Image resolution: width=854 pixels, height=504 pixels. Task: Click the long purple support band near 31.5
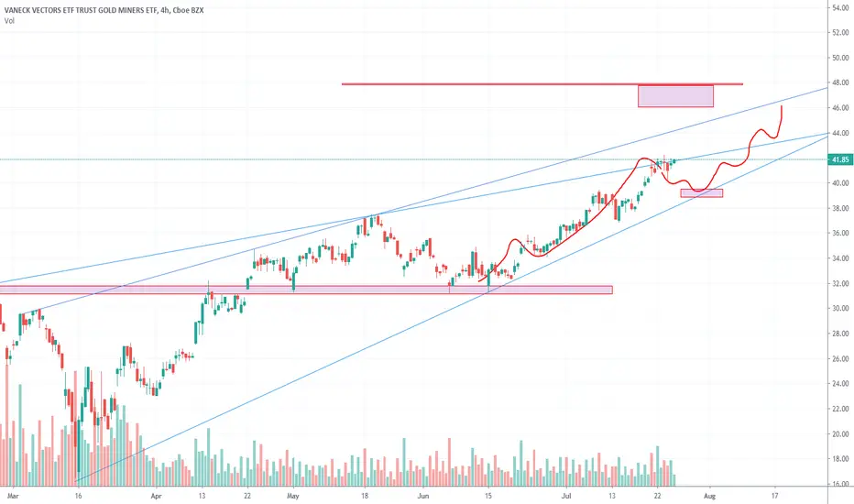pos(305,290)
